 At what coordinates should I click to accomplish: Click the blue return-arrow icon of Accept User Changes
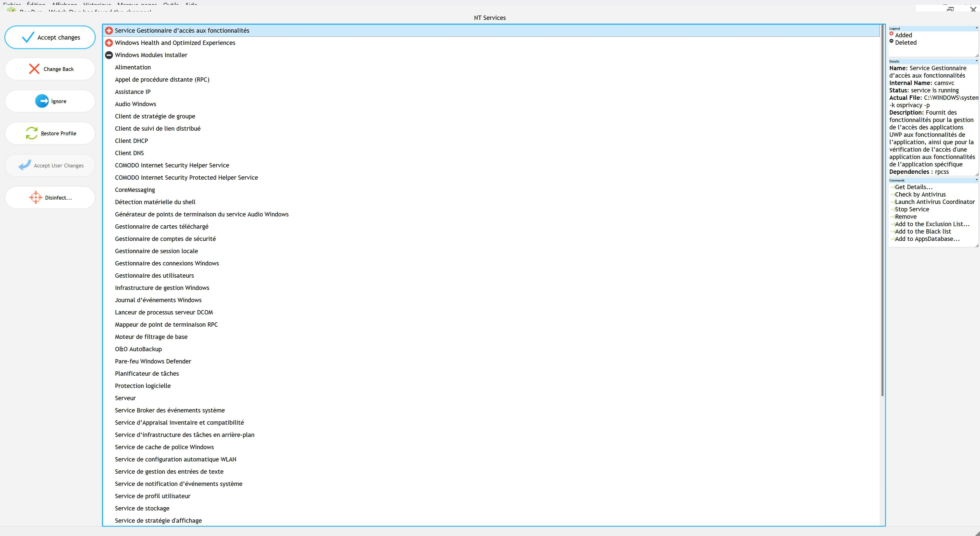point(25,165)
